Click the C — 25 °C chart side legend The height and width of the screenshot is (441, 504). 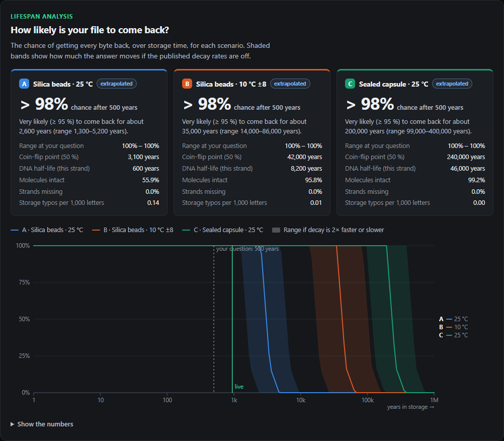pos(453,335)
